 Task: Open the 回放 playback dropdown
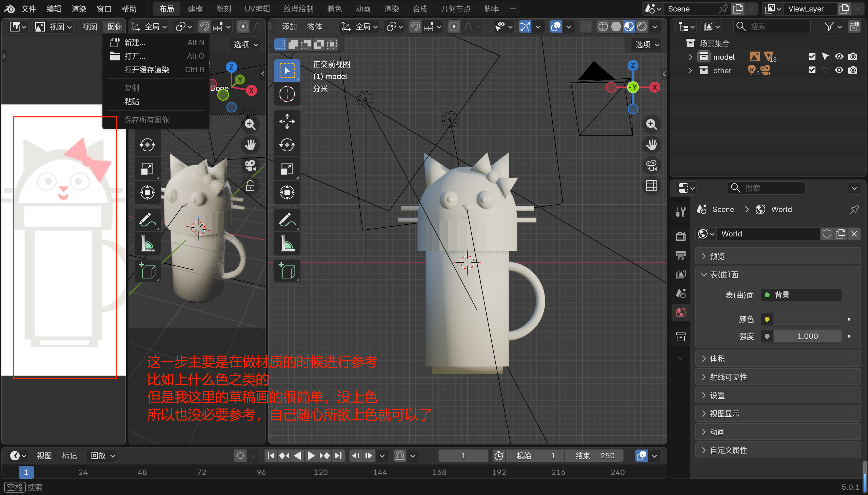[102, 456]
